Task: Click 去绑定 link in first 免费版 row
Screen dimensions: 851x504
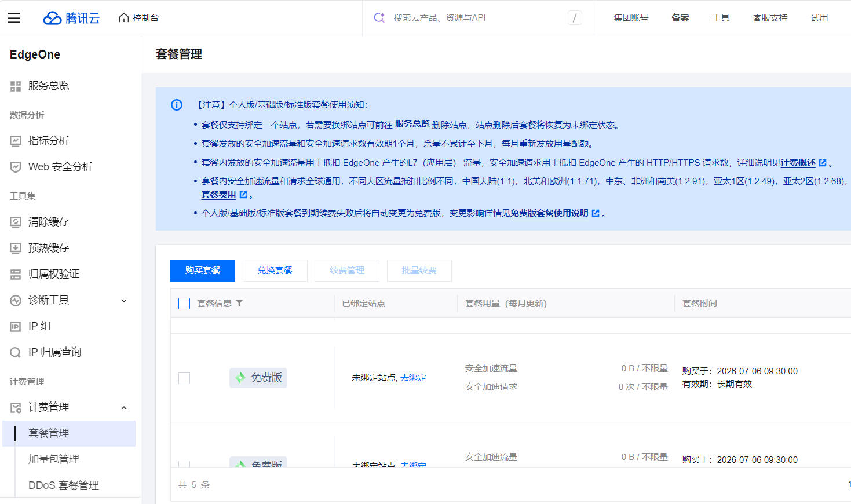Action: tap(413, 378)
